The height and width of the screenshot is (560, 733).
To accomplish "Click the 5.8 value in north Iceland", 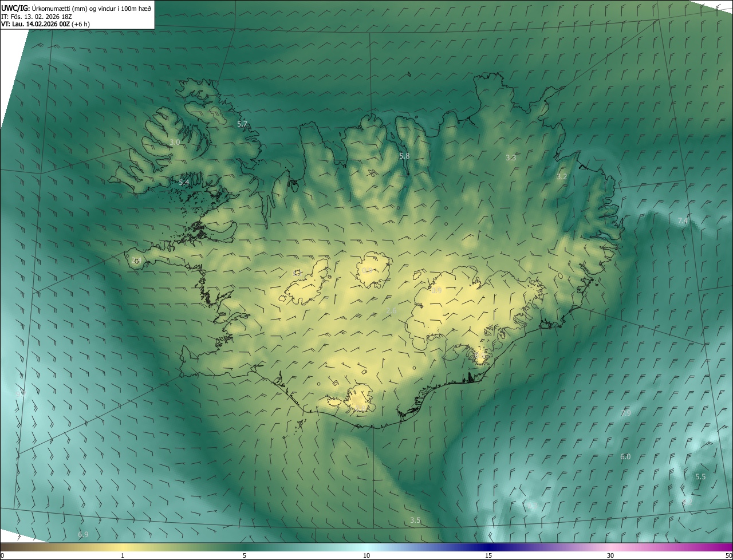I will click(x=404, y=156).
